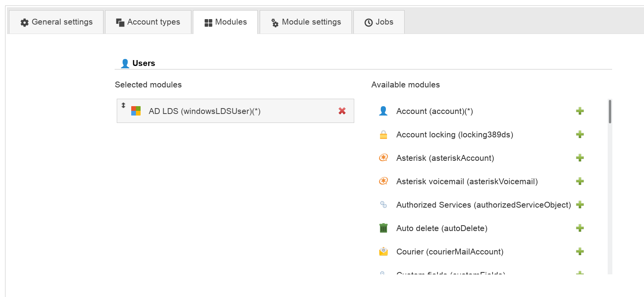This screenshot has height=297, width=644.
Task: Click the AD LDS (windowsLDSUser) entry
Action: tap(204, 111)
